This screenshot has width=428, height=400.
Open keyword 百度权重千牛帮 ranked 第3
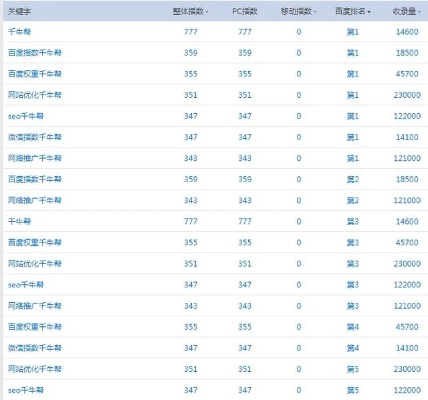tap(35, 242)
